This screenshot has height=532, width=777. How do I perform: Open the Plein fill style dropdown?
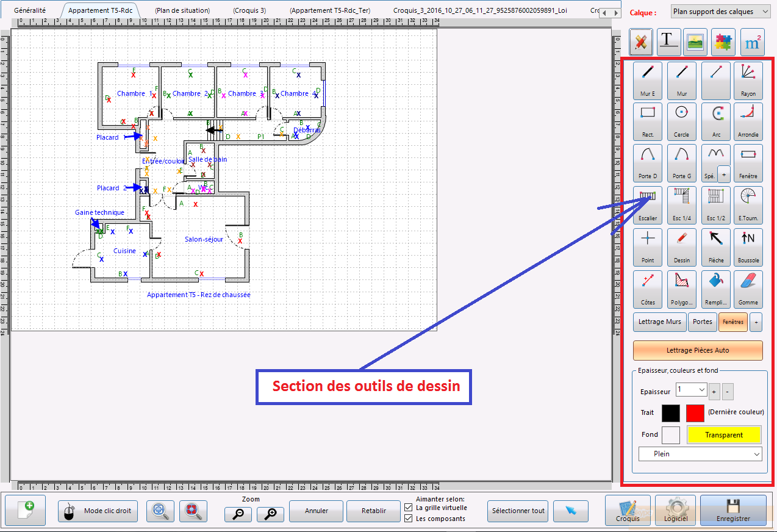(x=700, y=454)
